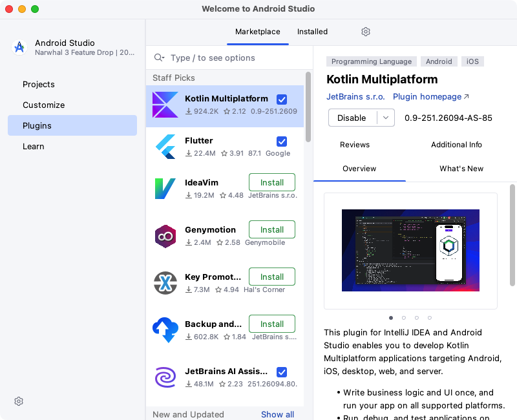Open Customize in the sidebar
This screenshot has height=420, width=517.
43,105
